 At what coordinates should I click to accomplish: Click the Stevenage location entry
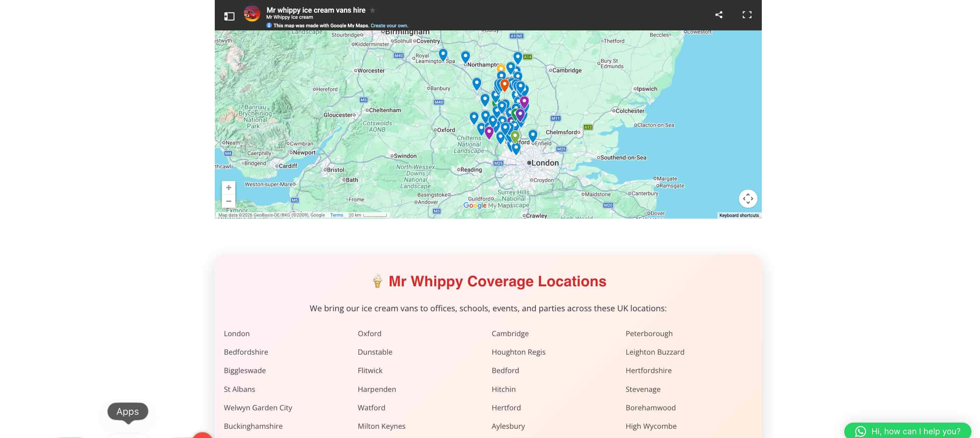coord(643,389)
